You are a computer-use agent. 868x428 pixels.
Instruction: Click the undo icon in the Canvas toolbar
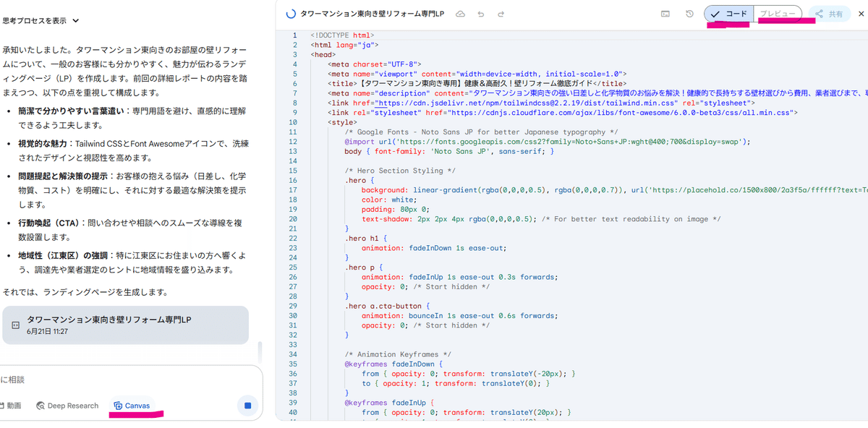coord(481,13)
